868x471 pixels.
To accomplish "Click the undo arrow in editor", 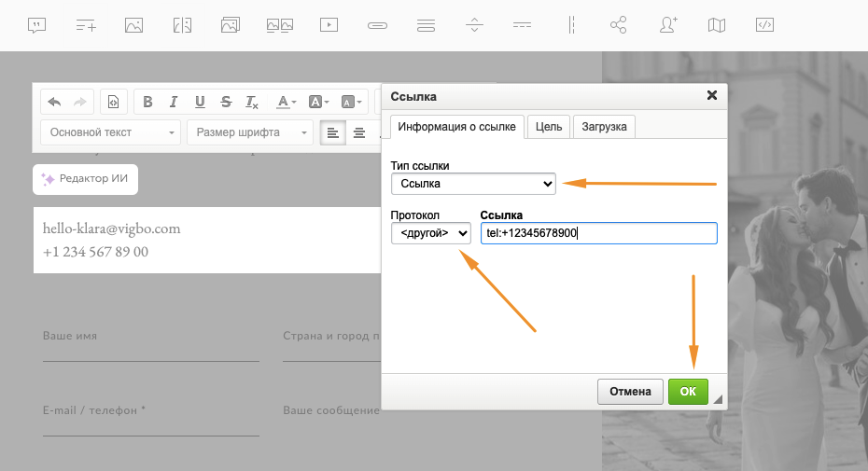I will pyautogui.click(x=54, y=103).
